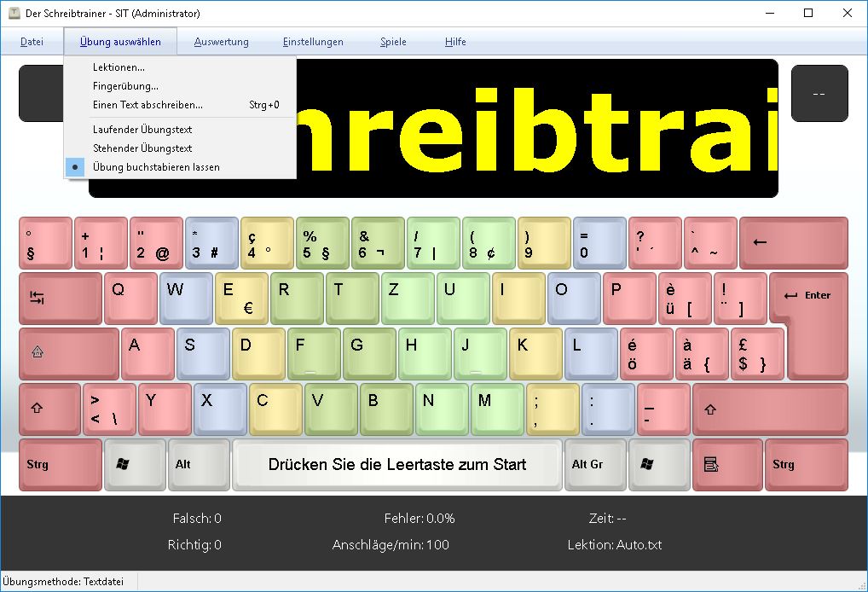Click the left Shift arrow key
Image resolution: width=868 pixels, height=592 pixels.
click(49, 409)
